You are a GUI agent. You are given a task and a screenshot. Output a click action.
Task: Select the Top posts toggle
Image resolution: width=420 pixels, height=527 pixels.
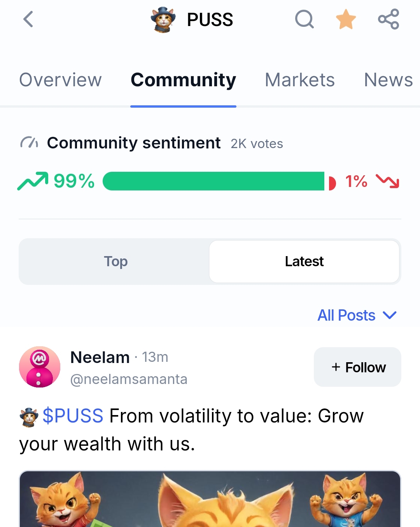(115, 262)
